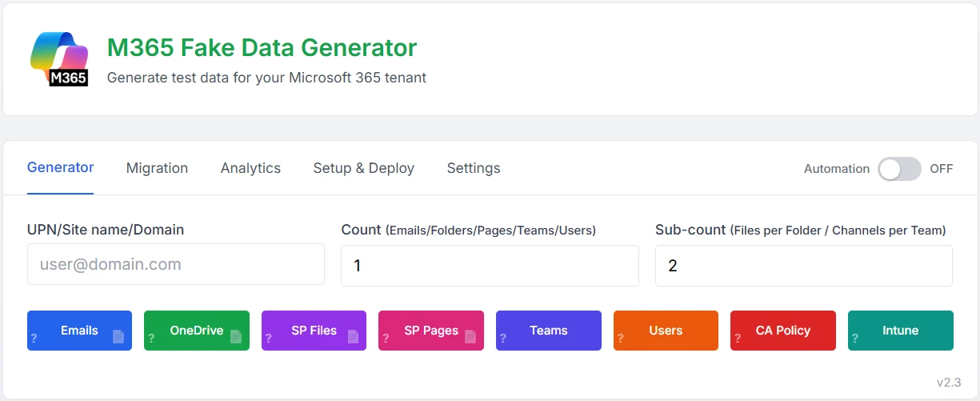Focus the Count number field
Image resolution: width=980 pixels, height=401 pixels.
[490, 266]
